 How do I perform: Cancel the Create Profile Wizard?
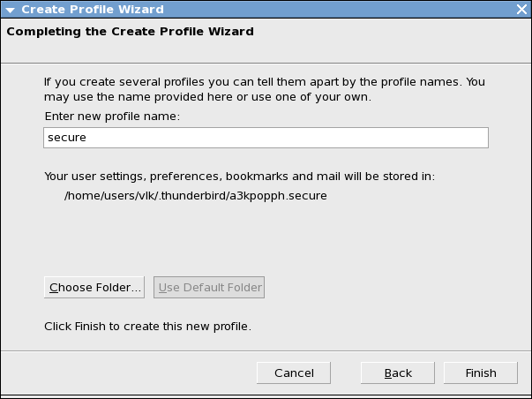point(294,373)
